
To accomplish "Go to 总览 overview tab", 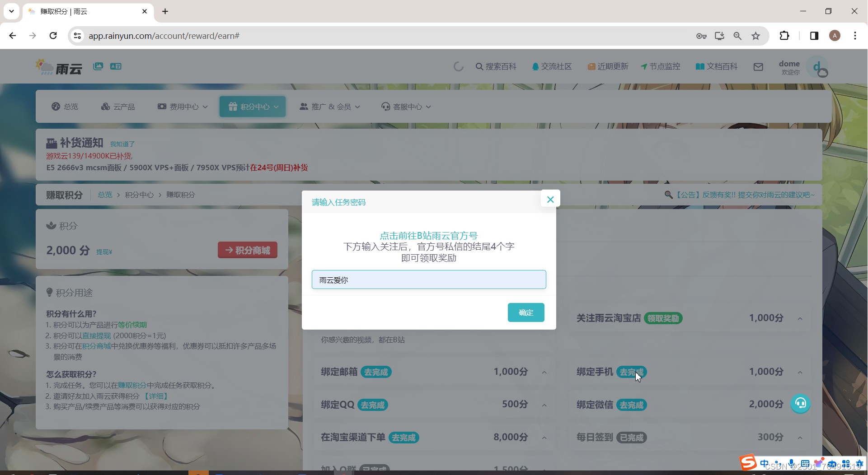I will 65,107.
